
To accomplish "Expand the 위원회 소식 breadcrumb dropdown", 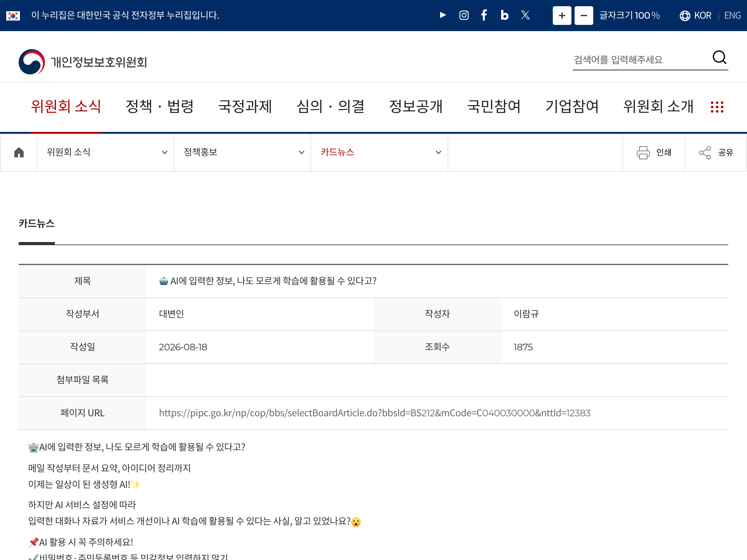I will tap(106, 152).
